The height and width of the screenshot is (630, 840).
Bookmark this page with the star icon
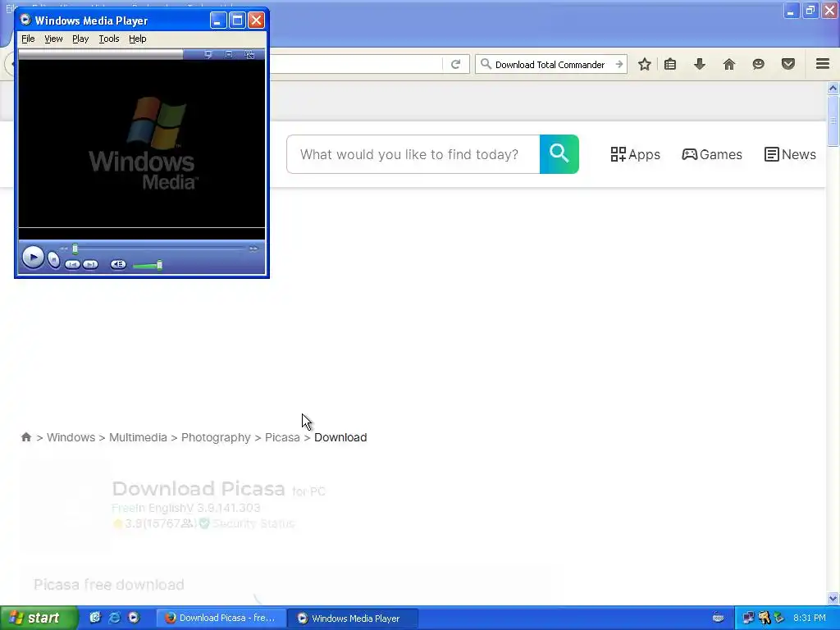pyautogui.click(x=645, y=64)
